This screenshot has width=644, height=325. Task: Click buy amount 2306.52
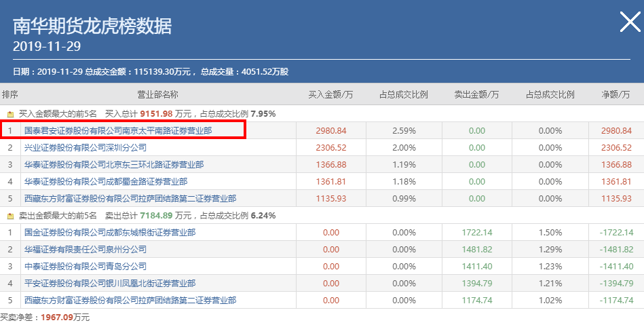click(331, 147)
